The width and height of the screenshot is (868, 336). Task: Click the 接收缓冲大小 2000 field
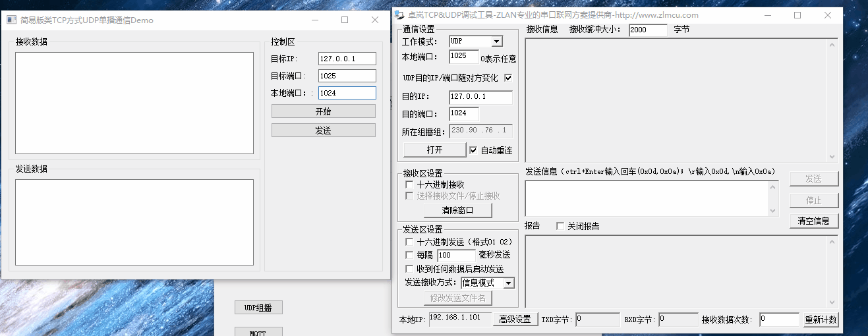click(x=648, y=30)
